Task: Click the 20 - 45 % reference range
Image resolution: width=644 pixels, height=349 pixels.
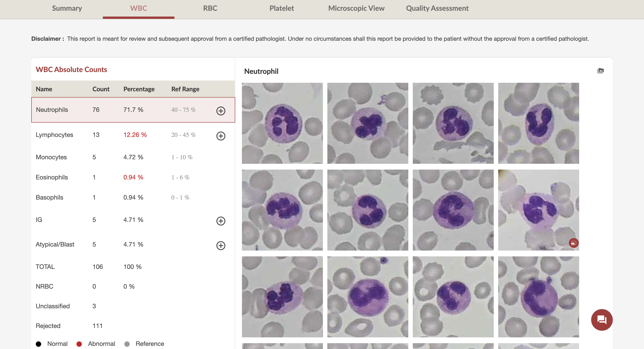Action: pos(183,135)
